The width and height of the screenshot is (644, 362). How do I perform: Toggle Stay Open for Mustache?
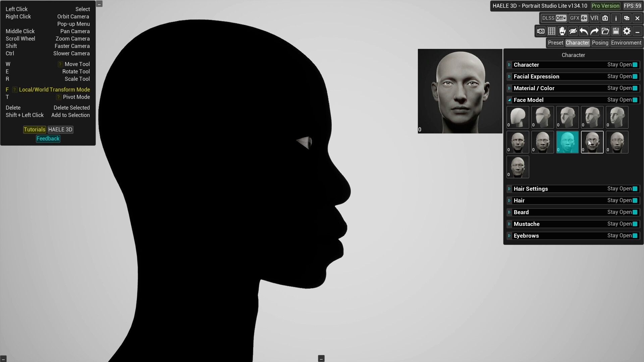(x=635, y=224)
